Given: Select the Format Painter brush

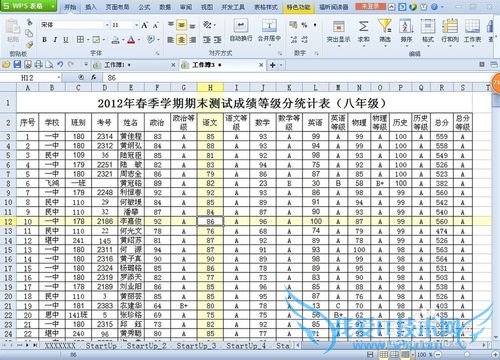Looking at the screenshot, I should tap(29, 44).
